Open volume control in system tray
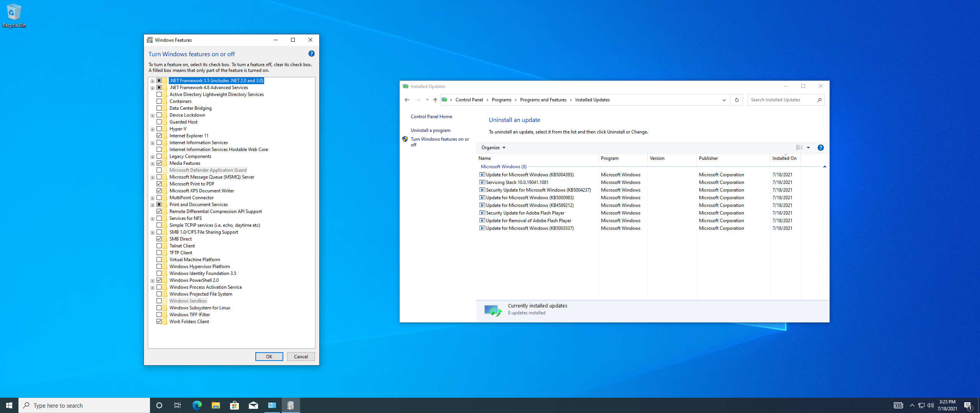This screenshot has width=980, height=413. click(931, 405)
